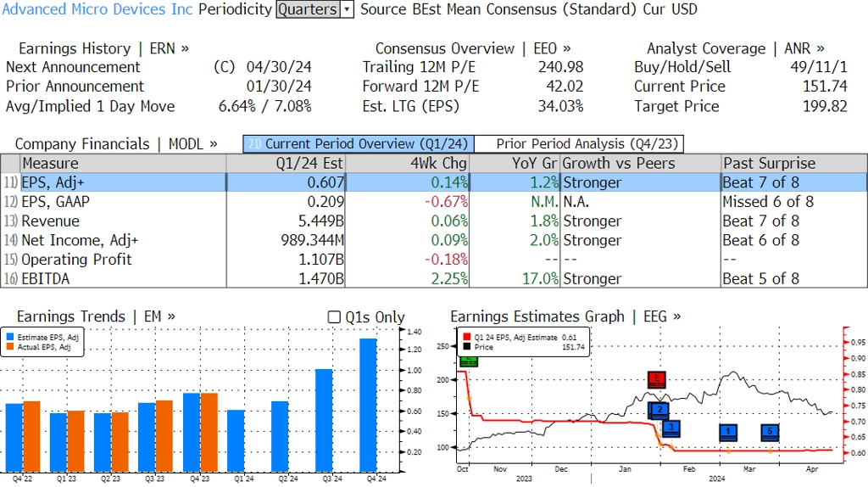Click the blue marker numbered 1

point(728,432)
